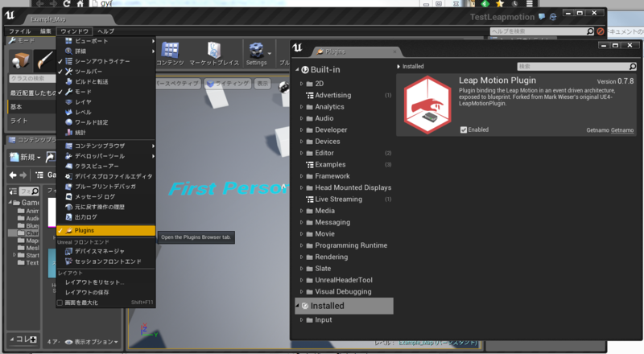Collapse the Built-in category
Image resolution: width=644 pixels, height=354 pixels.
click(x=297, y=70)
